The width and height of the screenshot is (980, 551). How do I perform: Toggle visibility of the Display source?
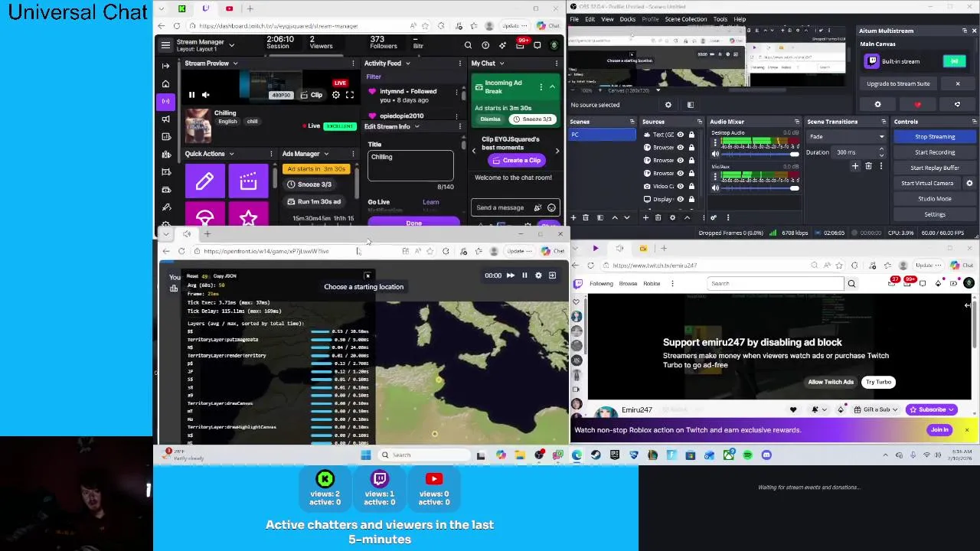coord(680,199)
